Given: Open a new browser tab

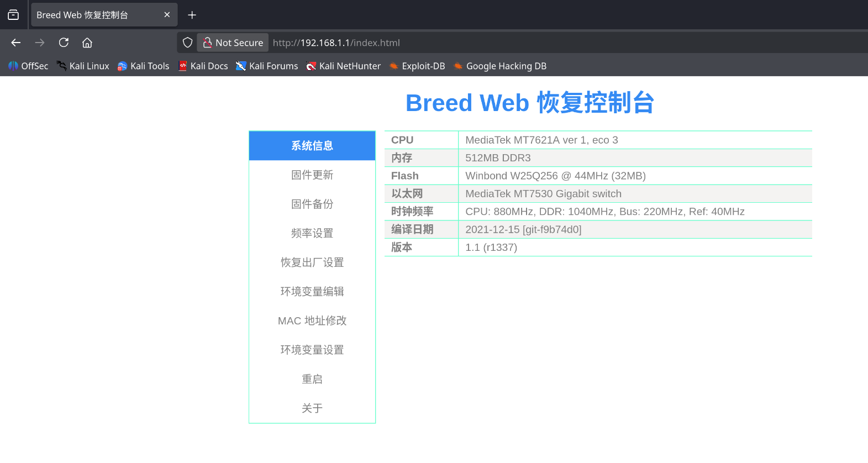Looking at the screenshot, I should click(x=192, y=15).
